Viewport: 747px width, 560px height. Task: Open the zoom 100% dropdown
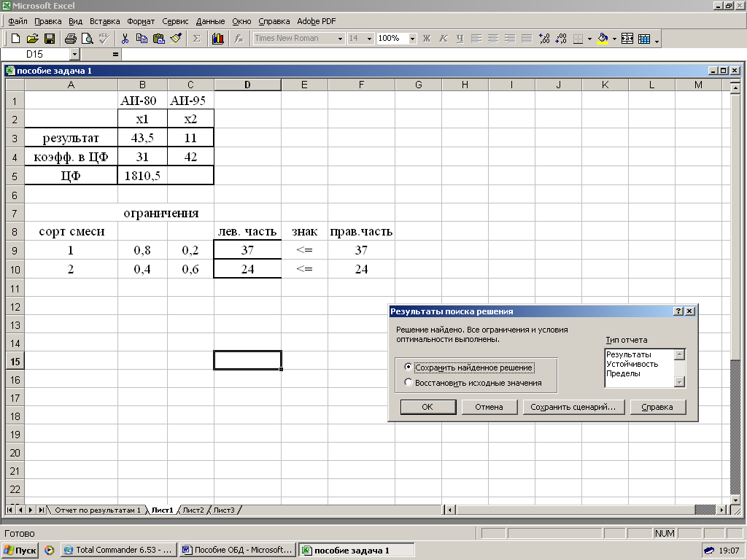[x=413, y=39]
